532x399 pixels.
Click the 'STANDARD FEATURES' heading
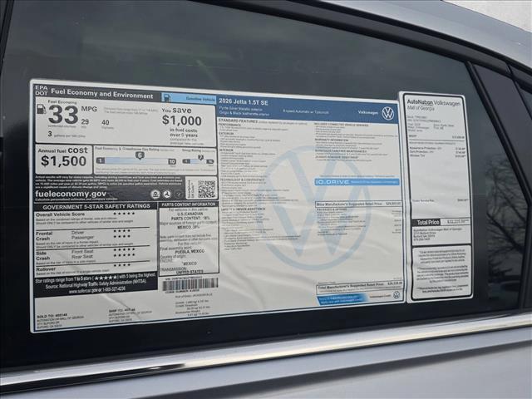coord(239,121)
